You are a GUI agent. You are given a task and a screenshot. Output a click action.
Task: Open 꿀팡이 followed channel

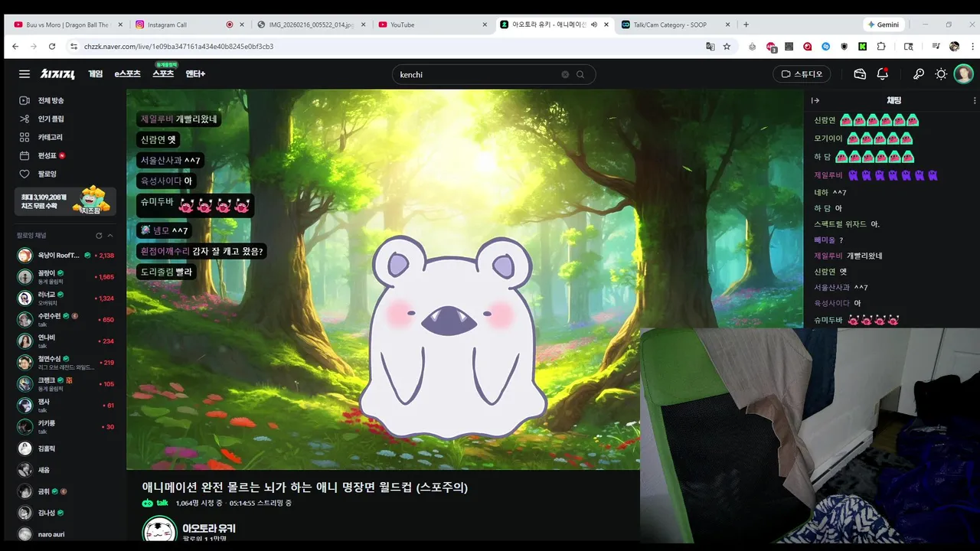point(66,277)
